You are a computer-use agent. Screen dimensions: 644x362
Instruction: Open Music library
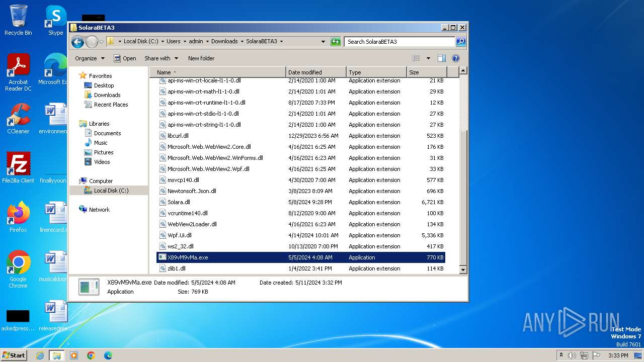(101, 143)
